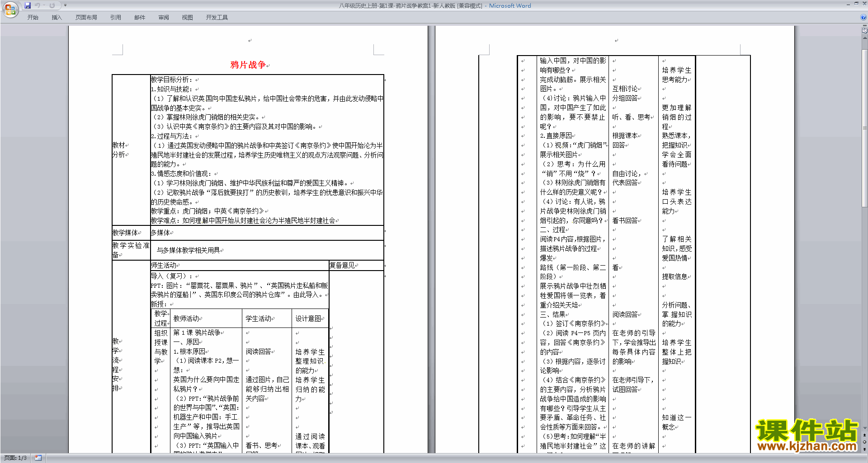
Task: Click 听、看、思考 on the second page
Action: [631, 117]
